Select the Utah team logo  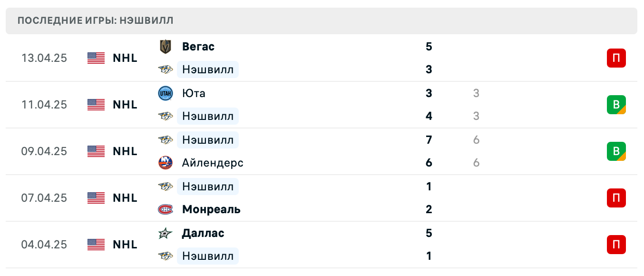pos(165,93)
